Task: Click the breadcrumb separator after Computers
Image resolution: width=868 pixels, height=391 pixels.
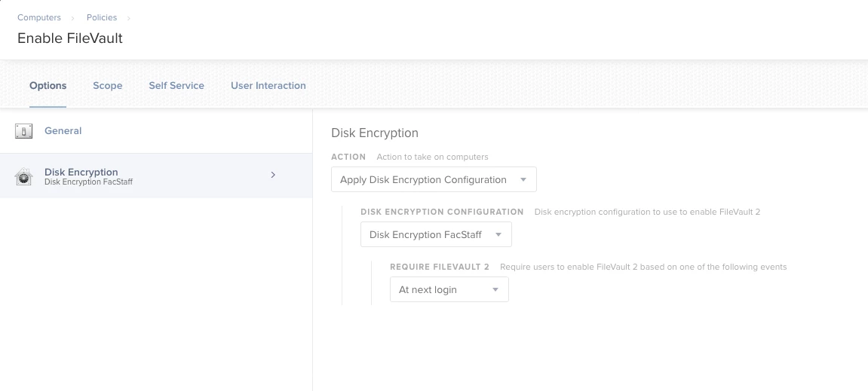Action: click(74, 17)
